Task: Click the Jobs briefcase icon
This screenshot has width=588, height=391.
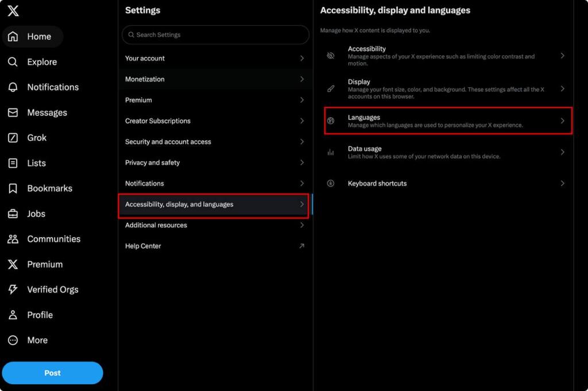Action: pos(13,214)
